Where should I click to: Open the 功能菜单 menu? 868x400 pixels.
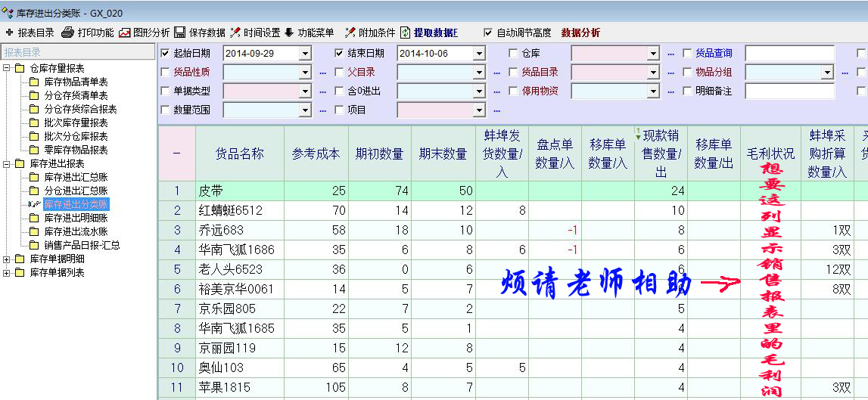click(x=310, y=33)
